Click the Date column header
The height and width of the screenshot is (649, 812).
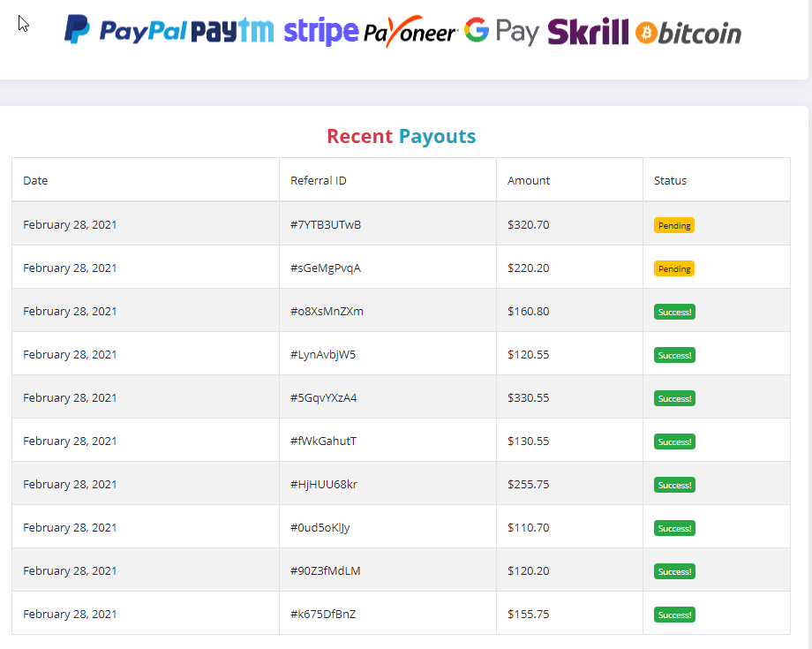click(x=35, y=180)
